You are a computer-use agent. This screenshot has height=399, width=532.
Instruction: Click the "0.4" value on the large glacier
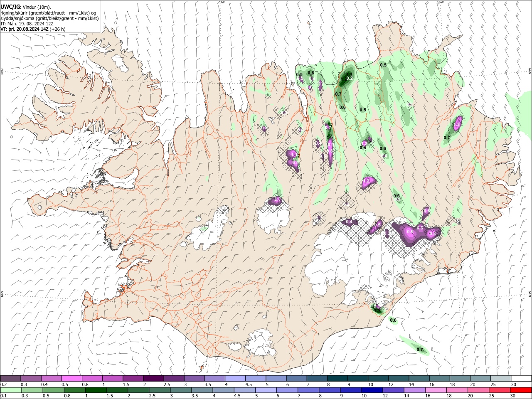(349, 222)
